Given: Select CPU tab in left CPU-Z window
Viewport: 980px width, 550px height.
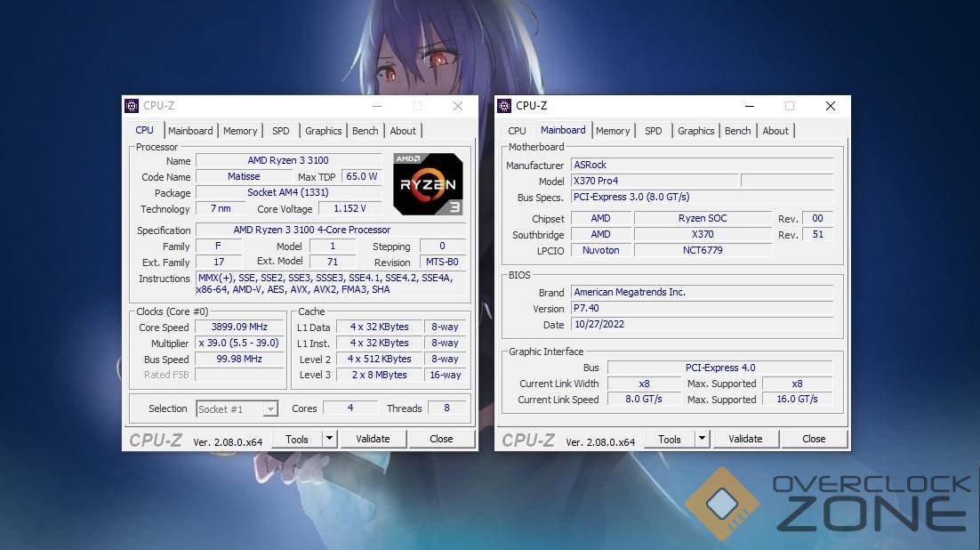Looking at the screenshot, I should tap(144, 130).
